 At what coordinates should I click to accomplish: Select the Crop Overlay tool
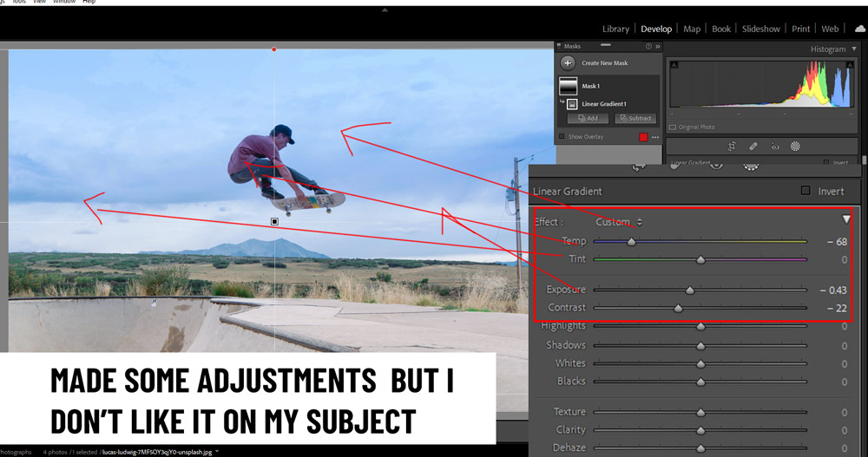coord(732,146)
